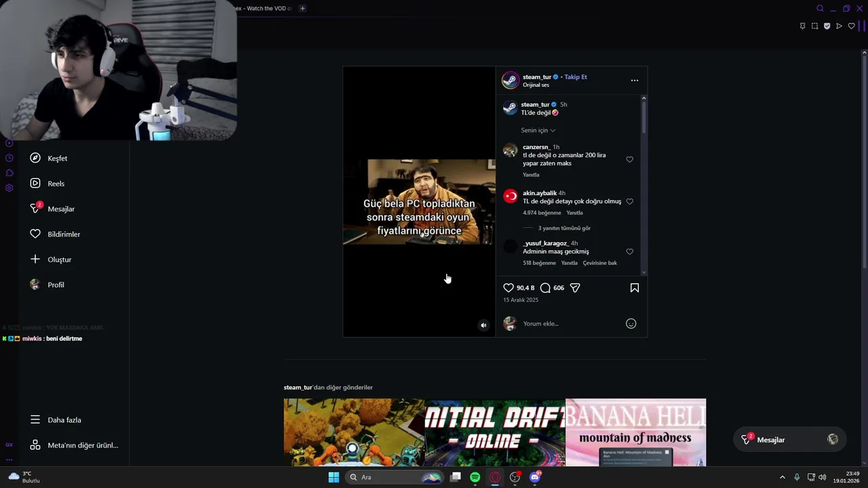Open weather widget showing 3°C Bulutlu

coord(24,477)
